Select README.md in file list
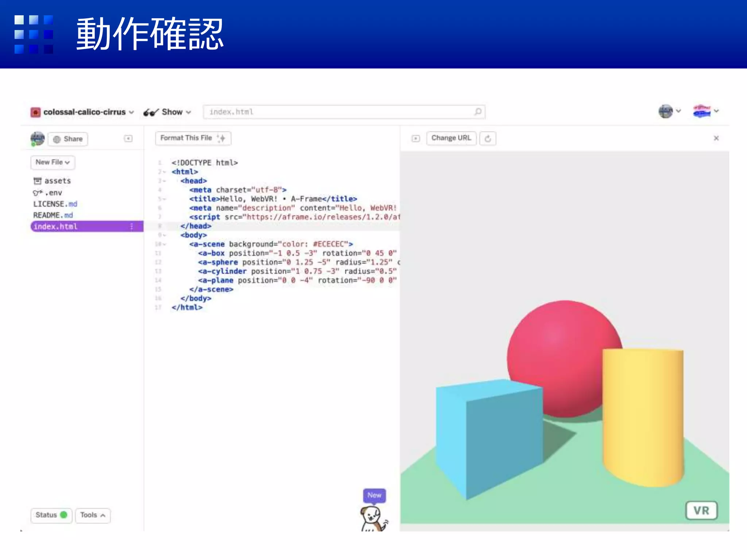The width and height of the screenshot is (747, 560). click(x=53, y=215)
